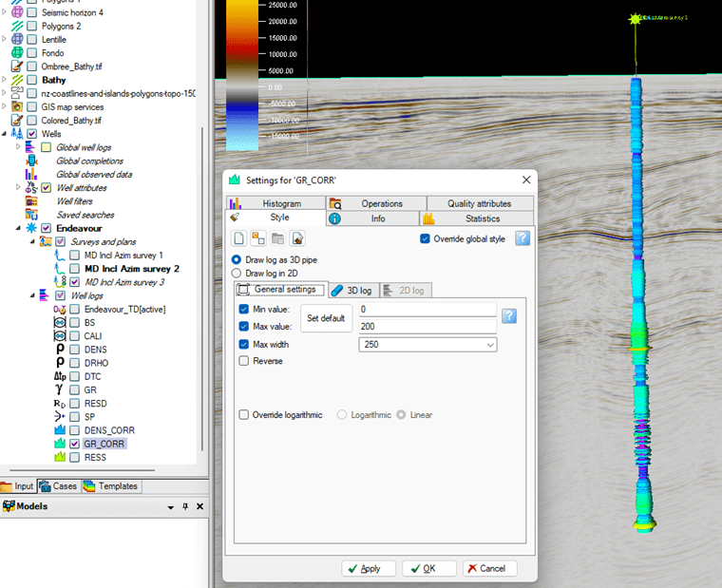Click the CALI caliper log icon
The image size is (722, 588).
(x=60, y=336)
